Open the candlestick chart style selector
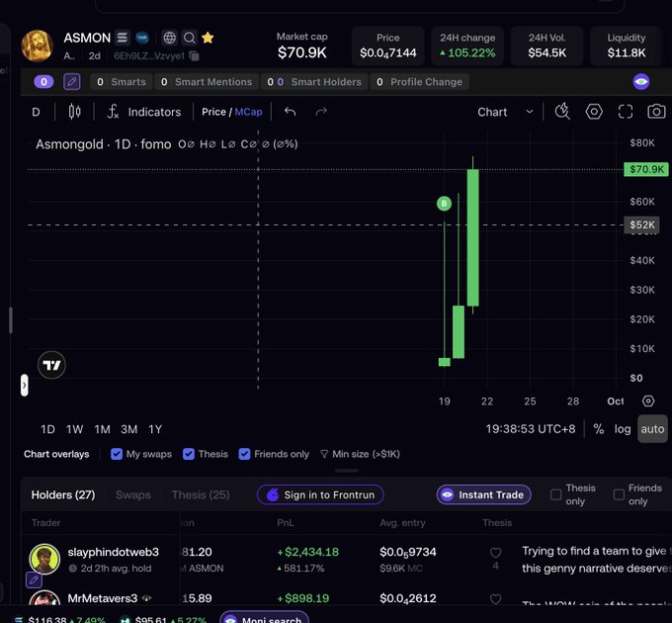The width and height of the screenshot is (672, 623). [x=74, y=112]
